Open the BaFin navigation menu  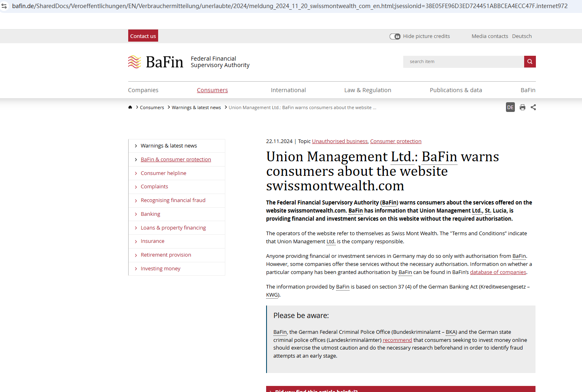coord(528,90)
